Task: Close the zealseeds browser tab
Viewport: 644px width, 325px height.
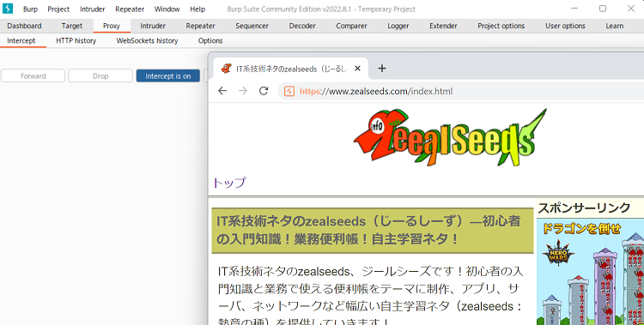Action: [357, 69]
